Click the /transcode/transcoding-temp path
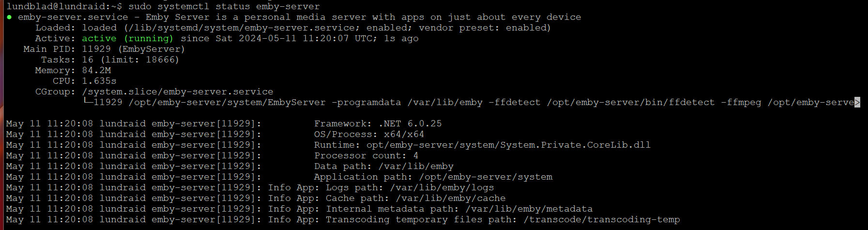868x230 pixels. (x=602, y=219)
